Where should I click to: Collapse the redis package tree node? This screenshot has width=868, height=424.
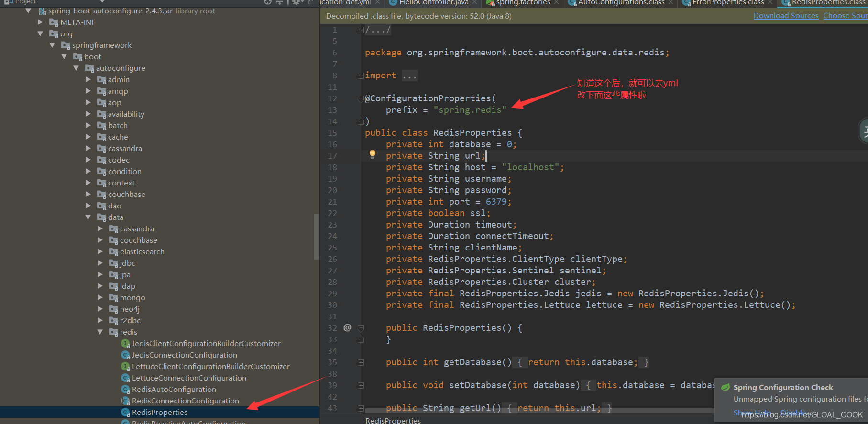pos(100,332)
